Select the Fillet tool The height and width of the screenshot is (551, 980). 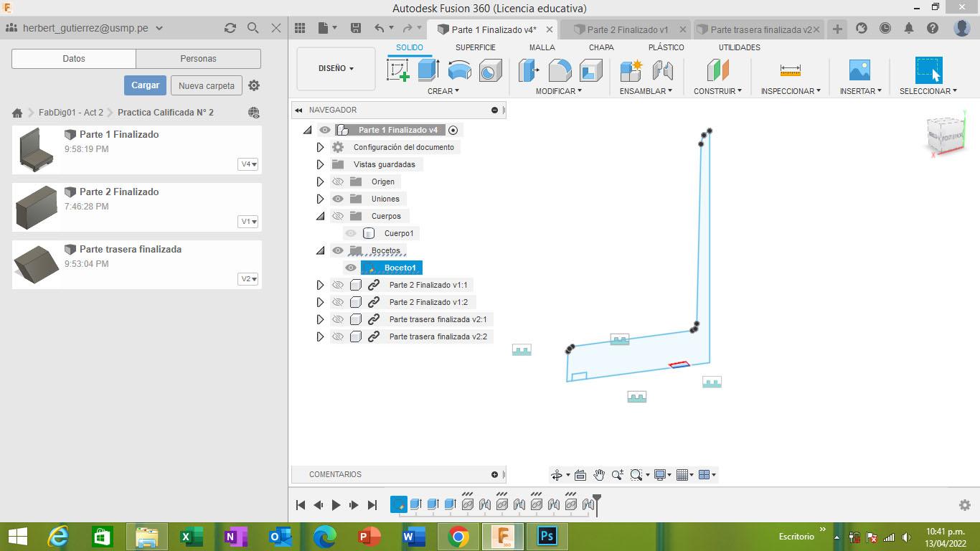point(560,70)
